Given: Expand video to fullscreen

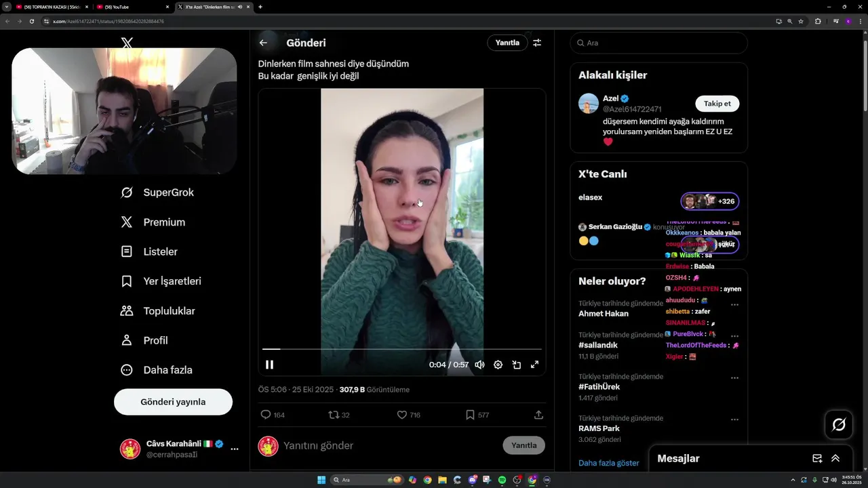Looking at the screenshot, I should (x=534, y=365).
